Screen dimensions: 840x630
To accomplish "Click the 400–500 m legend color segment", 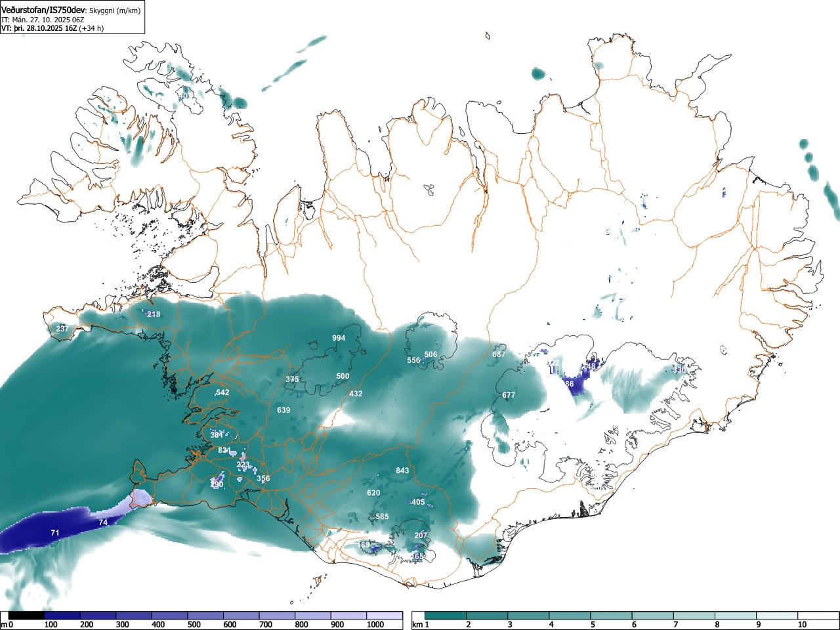I will (x=170, y=616).
